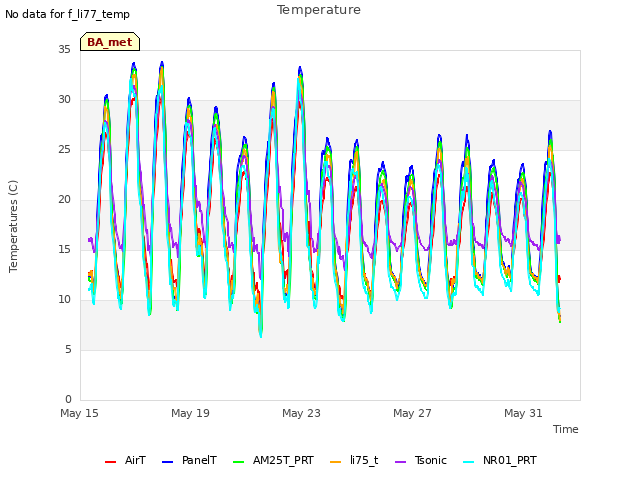Click the 20 y-axis tick label
Viewport: 640px width, 480px height.
click(64, 200)
